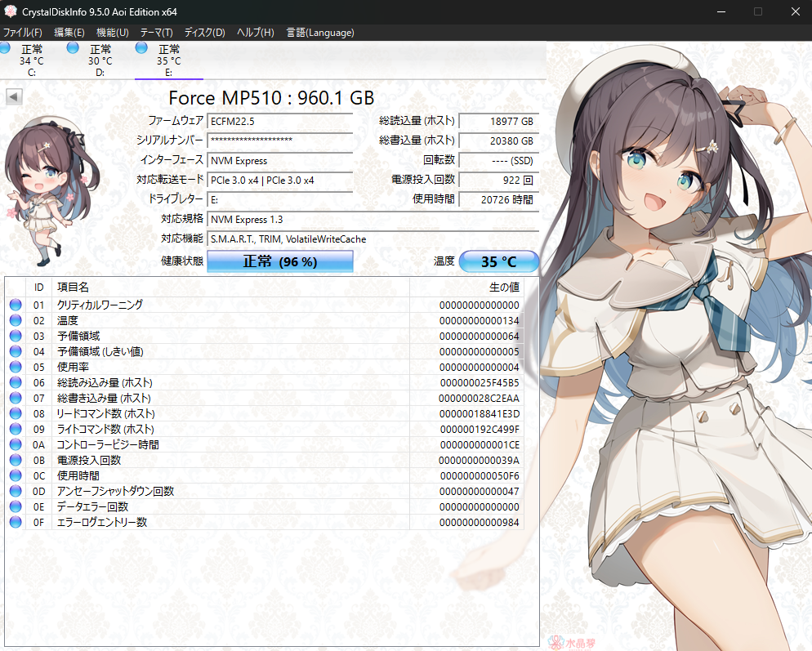Select raw value 0000018841E3D
Image resolution: width=812 pixels, height=651 pixels.
coord(480,414)
